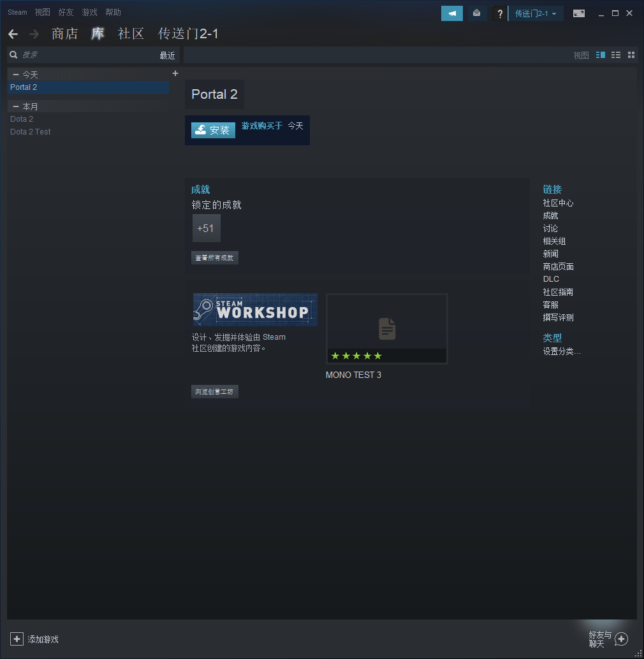The height and width of the screenshot is (659, 644).
Task: Open the 客服 link
Action: (x=551, y=305)
